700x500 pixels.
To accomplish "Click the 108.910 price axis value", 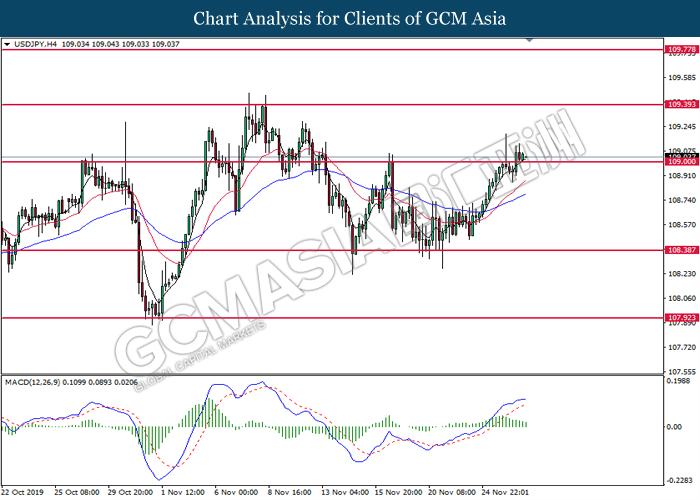I will 682,176.
